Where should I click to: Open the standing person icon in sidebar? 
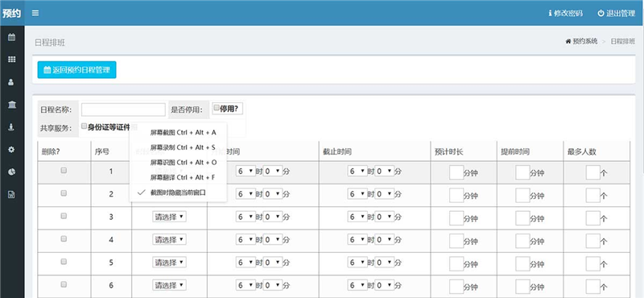[11, 127]
